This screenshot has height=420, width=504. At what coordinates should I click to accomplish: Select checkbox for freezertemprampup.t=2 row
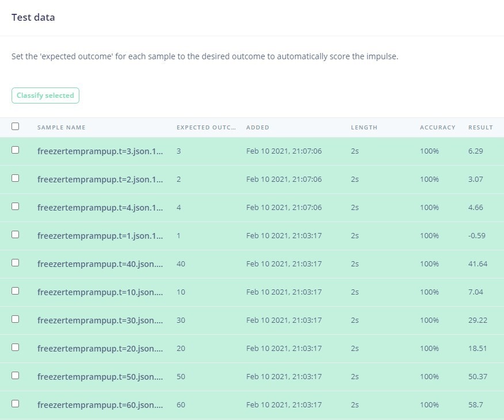coord(15,178)
